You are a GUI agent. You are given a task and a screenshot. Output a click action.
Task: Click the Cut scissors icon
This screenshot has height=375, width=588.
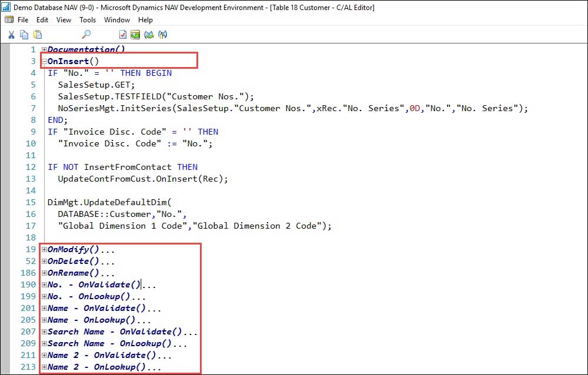tap(11, 35)
